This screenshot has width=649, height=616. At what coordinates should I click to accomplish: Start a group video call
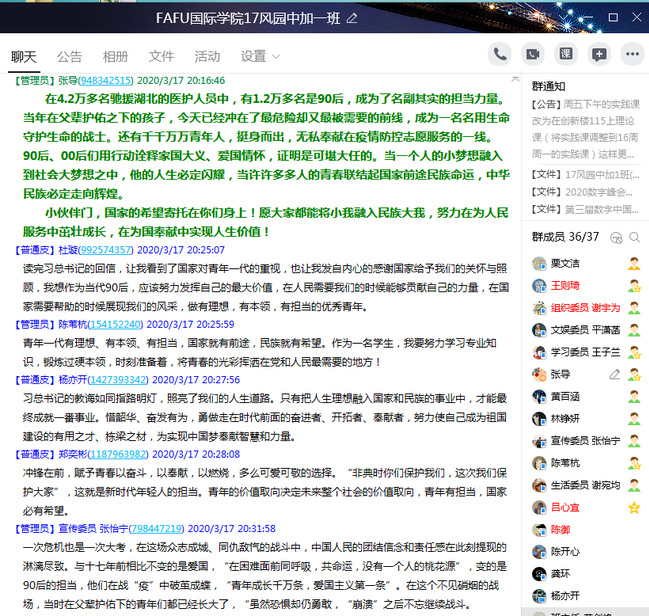(533, 54)
